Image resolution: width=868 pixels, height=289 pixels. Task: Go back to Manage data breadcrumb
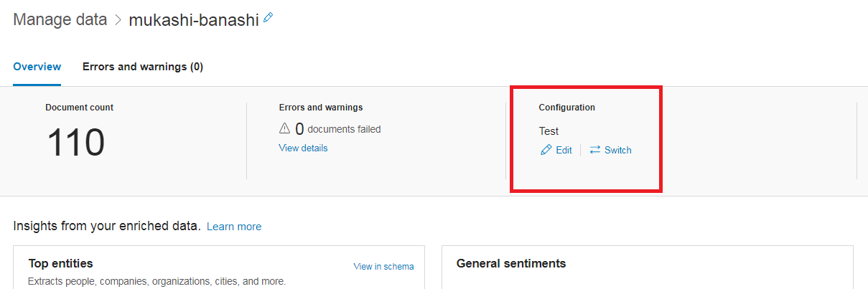[x=60, y=20]
